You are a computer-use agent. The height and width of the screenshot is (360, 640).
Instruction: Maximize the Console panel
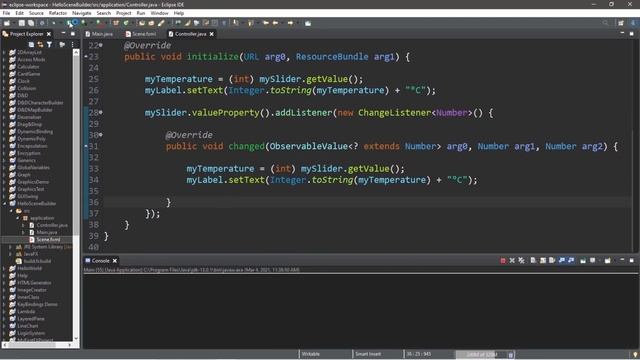tap(631, 260)
